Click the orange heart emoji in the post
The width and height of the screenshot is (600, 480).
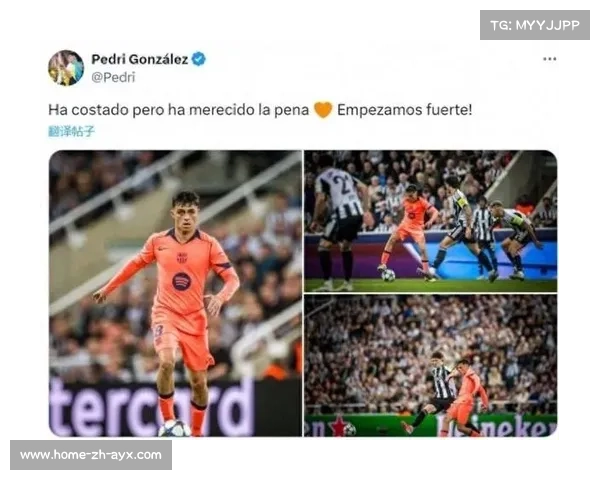[323, 110]
